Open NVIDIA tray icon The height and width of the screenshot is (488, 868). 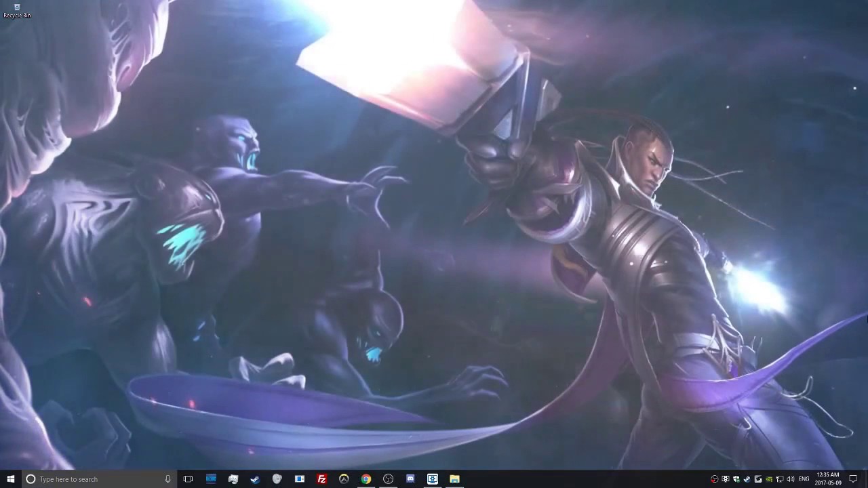tap(769, 479)
